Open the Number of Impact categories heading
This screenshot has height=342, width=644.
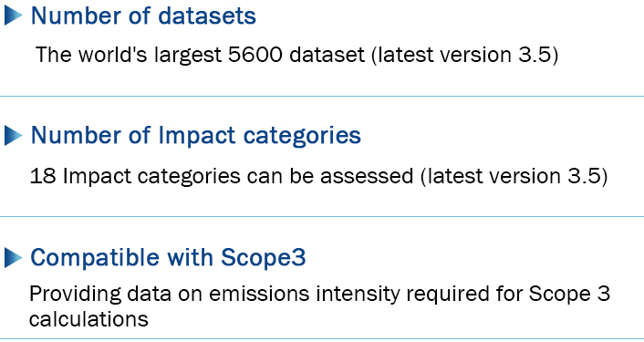pos(196,136)
